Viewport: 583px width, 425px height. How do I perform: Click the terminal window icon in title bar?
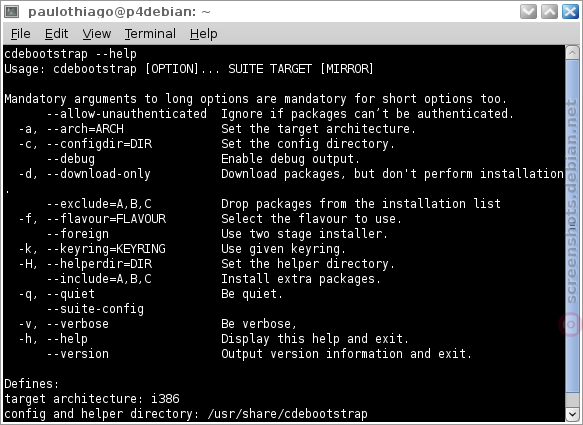(x=12, y=12)
